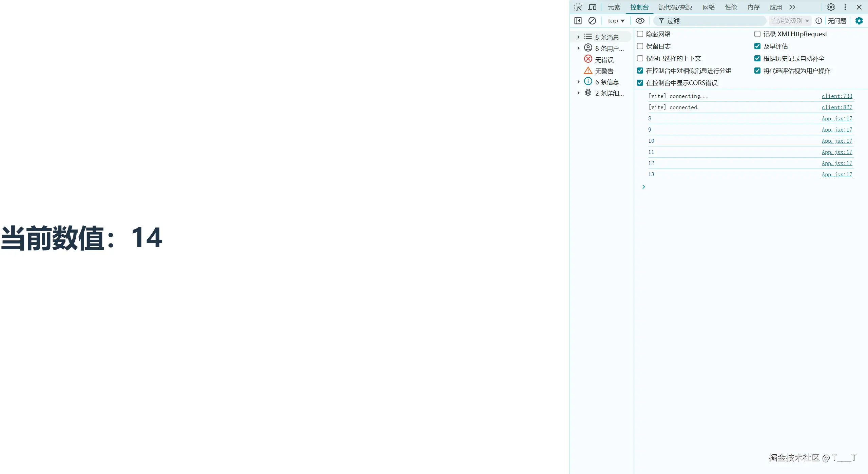
Task: Toggle the device toolbar icon
Action: tap(592, 7)
